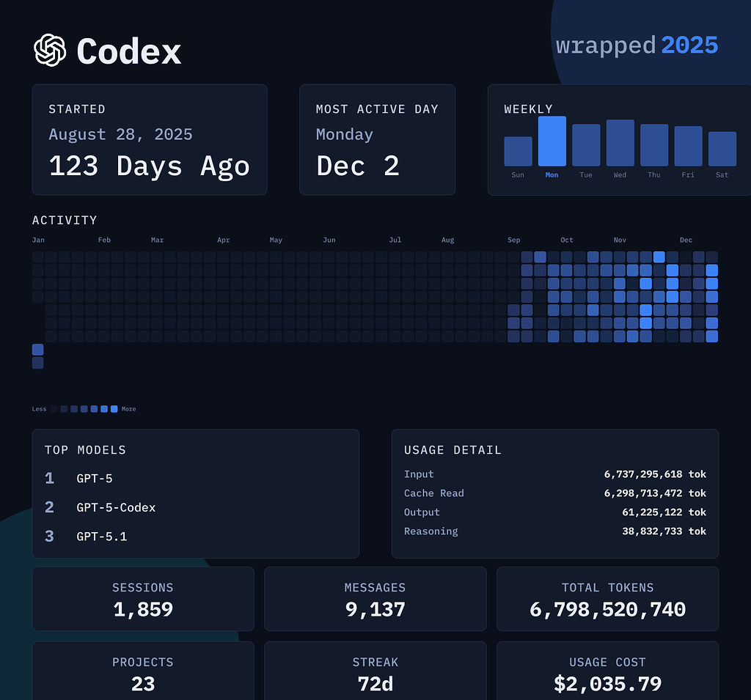Click "Monday" in Most Active Day card
751x700 pixels.
[345, 135]
